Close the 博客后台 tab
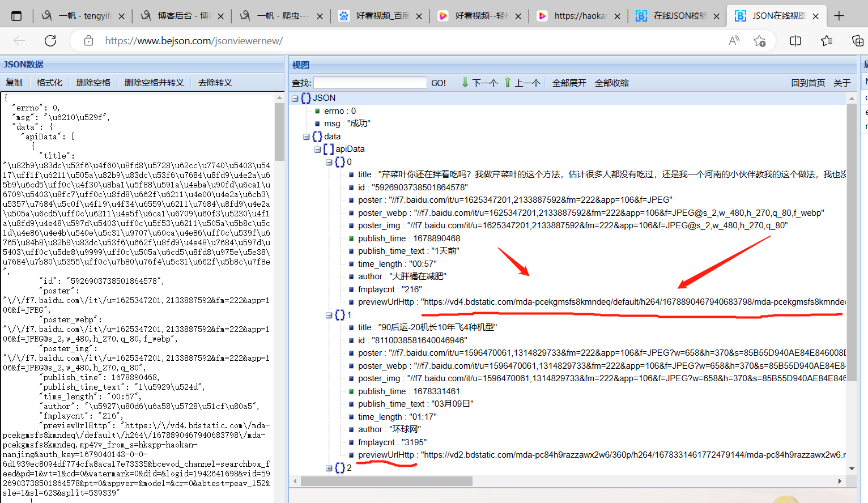The width and height of the screenshot is (868, 503). 220,16
